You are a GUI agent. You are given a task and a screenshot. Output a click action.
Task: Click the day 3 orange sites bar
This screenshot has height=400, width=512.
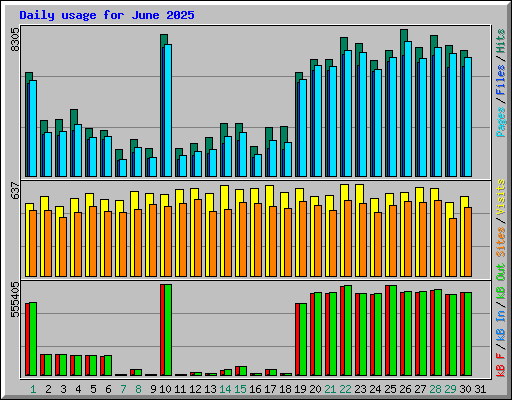click(x=63, y=247)
